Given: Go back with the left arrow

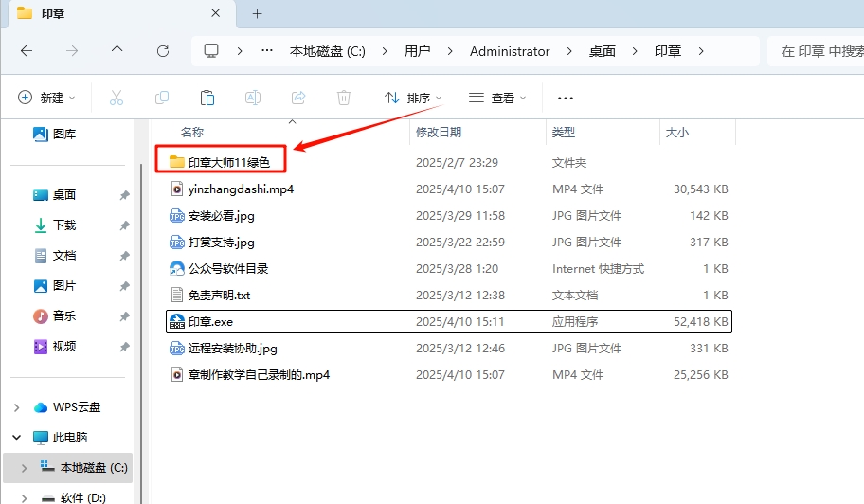Looking at the screenshot, I should [x=27, y=51].
